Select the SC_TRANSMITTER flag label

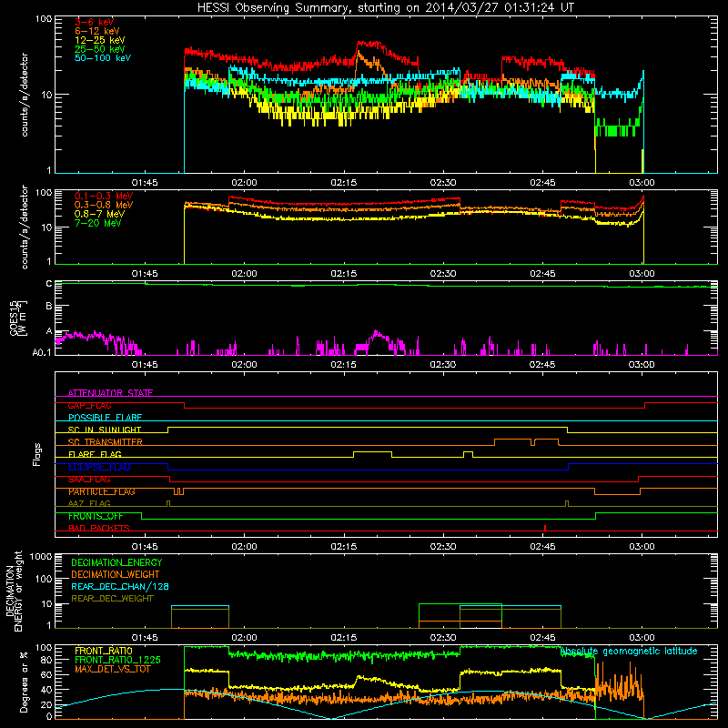tap(106, 442)
